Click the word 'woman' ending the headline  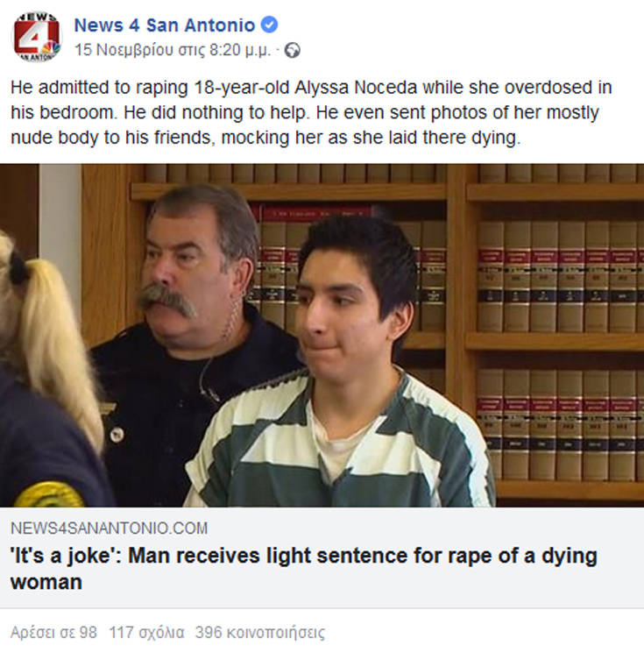tap(46, 582)
